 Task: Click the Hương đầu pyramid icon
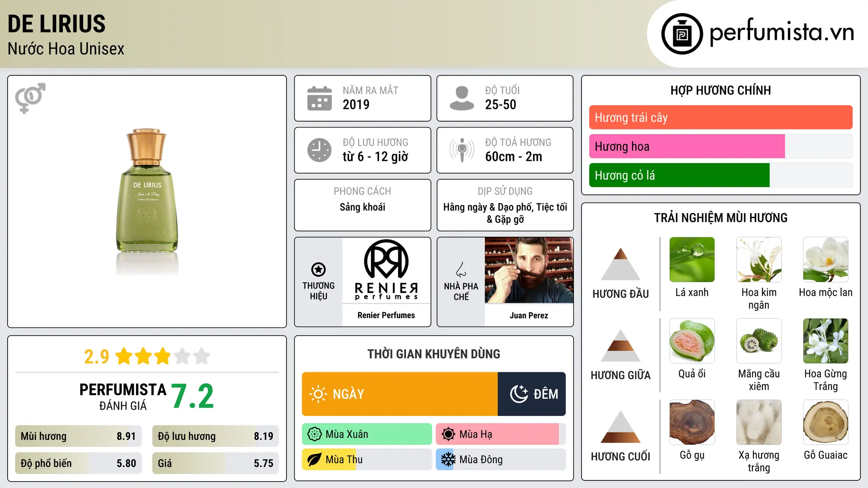pyautogui.click(x=620, y=263)
